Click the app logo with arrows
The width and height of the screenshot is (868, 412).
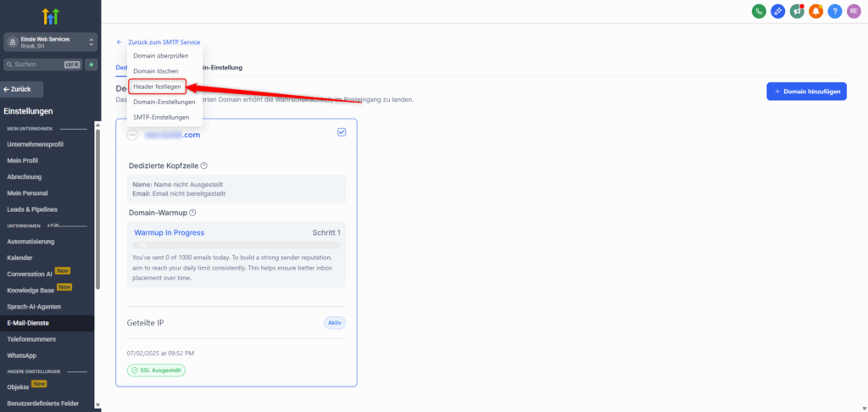[x=50, y=17]
